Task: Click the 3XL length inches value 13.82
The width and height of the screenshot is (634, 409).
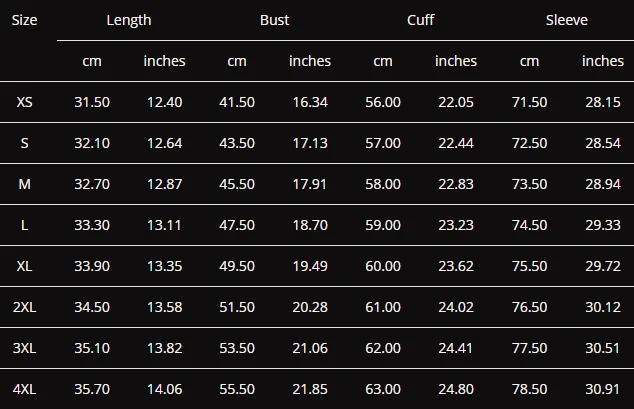Action: click(x=165, y=348)
